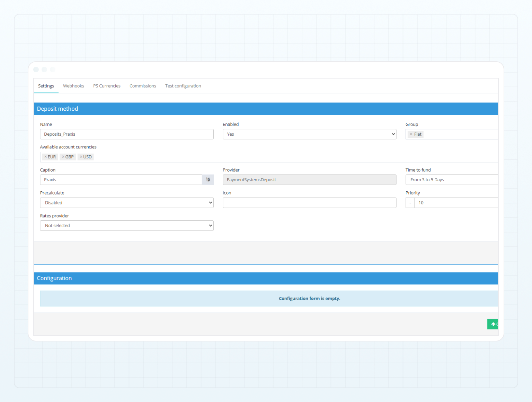Switch to the Webhooks tab
This screenshot has height=402, width=532.
73,86
